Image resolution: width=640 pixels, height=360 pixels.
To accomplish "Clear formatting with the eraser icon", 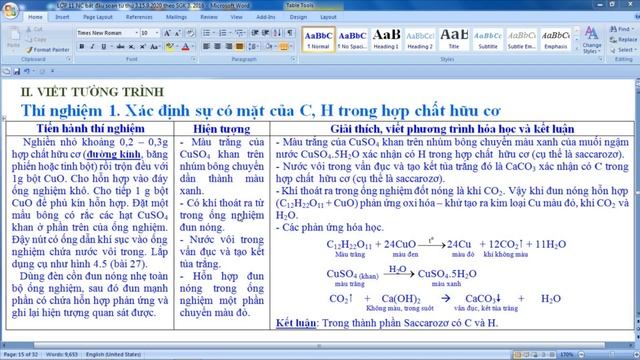I will coord(190,33).
